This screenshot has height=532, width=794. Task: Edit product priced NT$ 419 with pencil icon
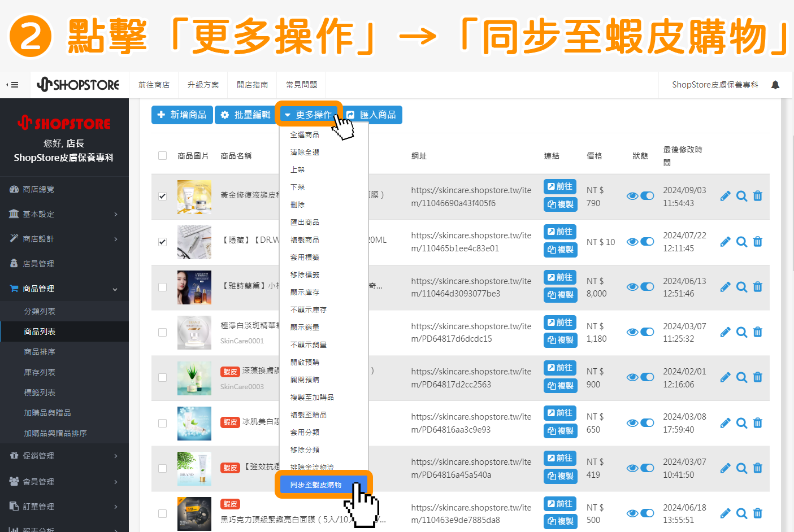(x=726, y=468)
